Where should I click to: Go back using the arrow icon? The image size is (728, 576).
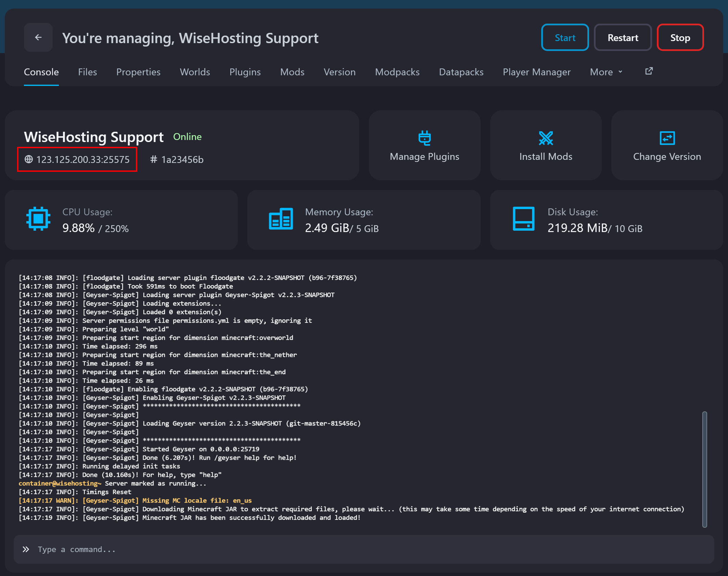point(38,37)
